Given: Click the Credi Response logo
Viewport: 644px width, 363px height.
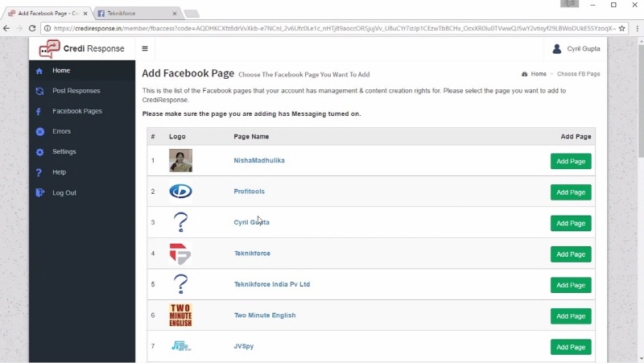Looking at the screenshot, I should coord(82,49).
